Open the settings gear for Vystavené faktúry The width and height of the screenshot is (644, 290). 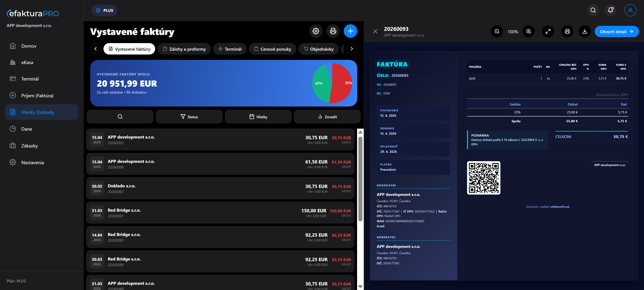pyautogui.click(x=316, y=31)
